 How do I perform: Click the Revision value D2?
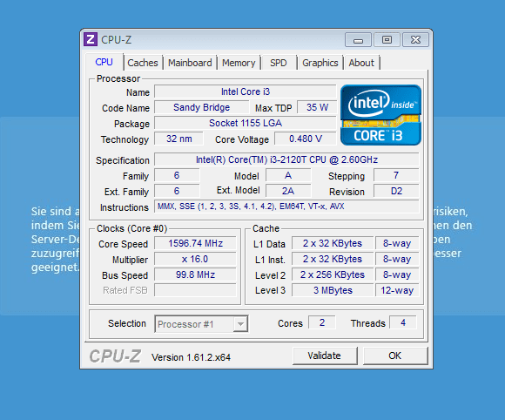coord(396,191)
